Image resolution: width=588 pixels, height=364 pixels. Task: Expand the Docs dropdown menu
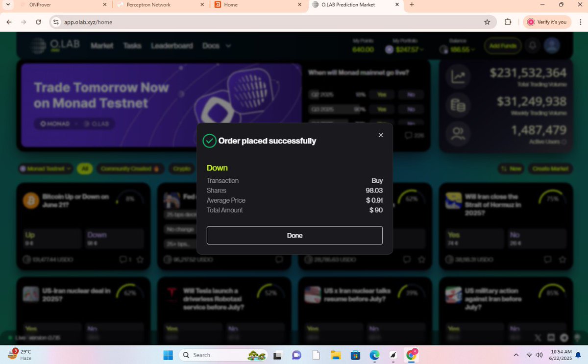(216, 46)
